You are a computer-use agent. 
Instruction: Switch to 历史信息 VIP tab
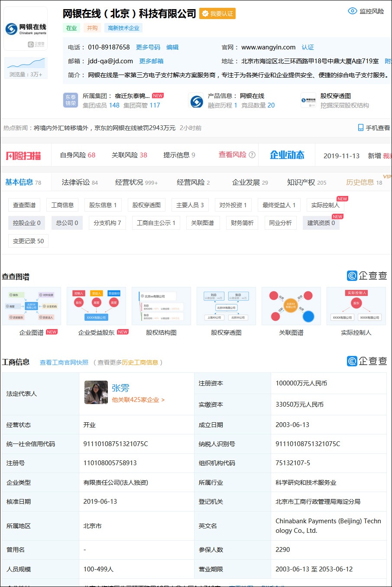coord(364,182)
